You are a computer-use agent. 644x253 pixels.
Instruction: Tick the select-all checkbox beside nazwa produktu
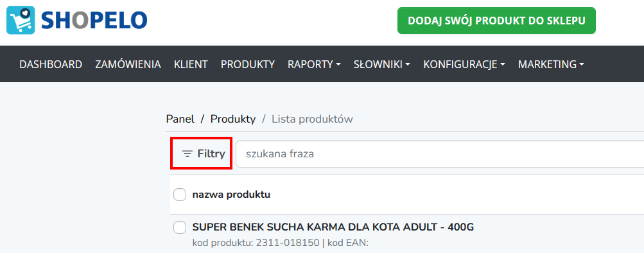coord(180,195)
